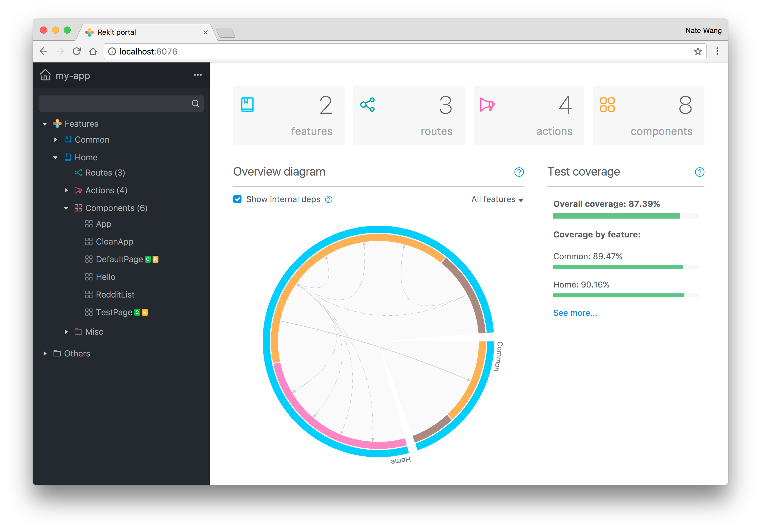Open the ellipsis menu beside my-app
761x532 pixels.
pyautogui.click(x=198, y=75)
